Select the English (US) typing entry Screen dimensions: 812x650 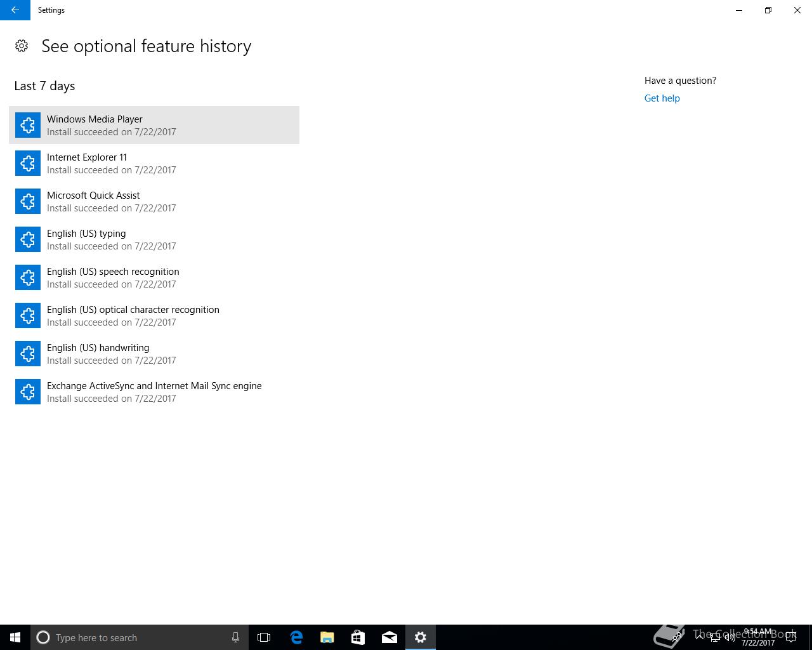click(x=154, y=239)
